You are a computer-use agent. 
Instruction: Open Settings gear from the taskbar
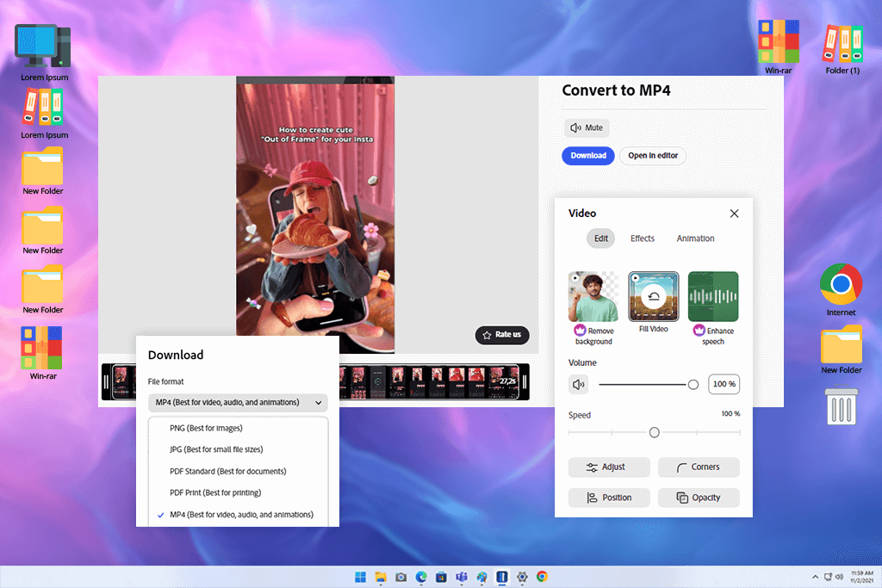522,577
